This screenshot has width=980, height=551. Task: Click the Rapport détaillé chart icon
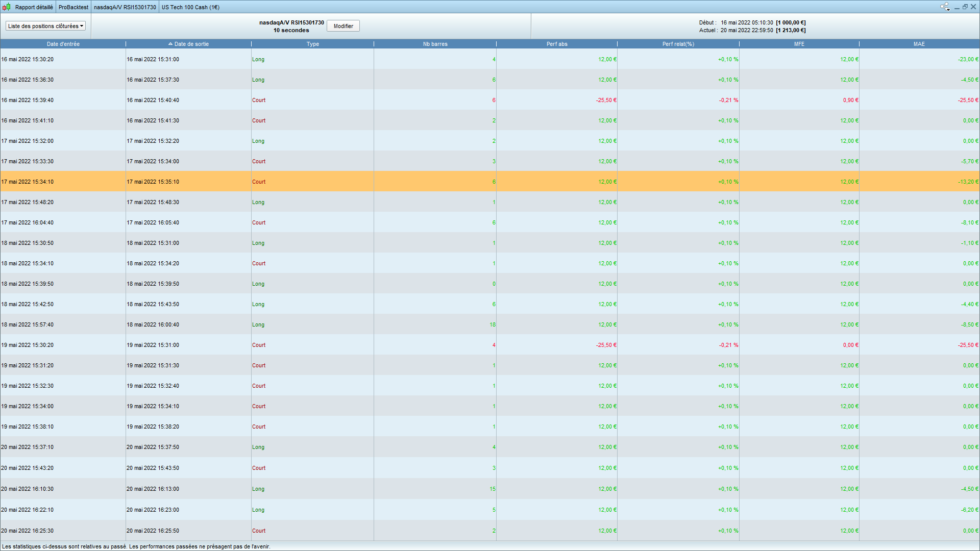(6, 7)
